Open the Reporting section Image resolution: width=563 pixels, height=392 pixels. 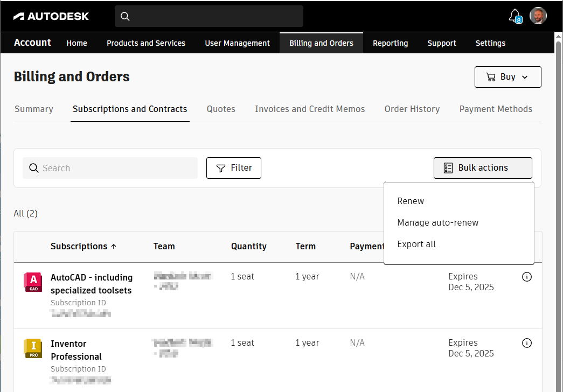pos(390,43)
